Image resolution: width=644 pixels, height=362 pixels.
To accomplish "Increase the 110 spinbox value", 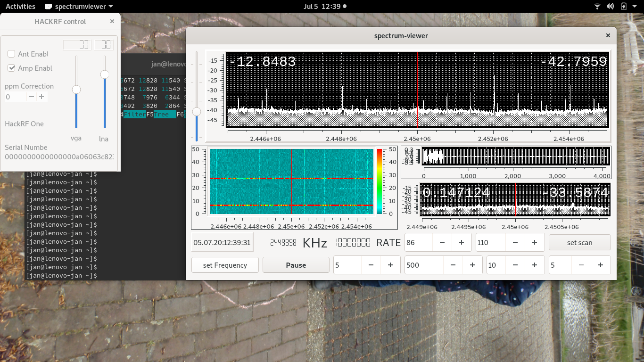I will (x=535, y=242).
